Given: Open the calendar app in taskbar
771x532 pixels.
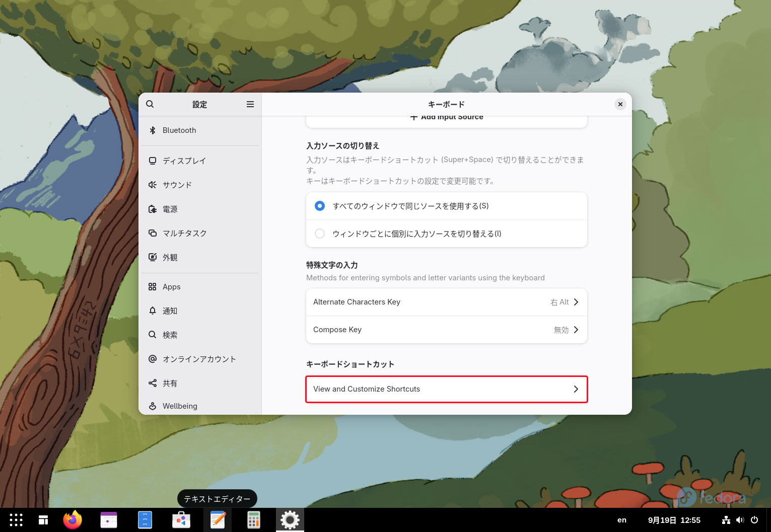Looking at the screenshot, I should point(109,520).
